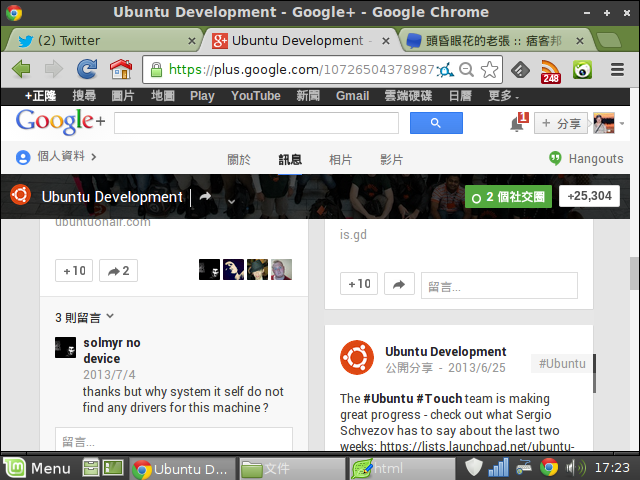Click +10 on the is.gd post

[x=359, y=284]
